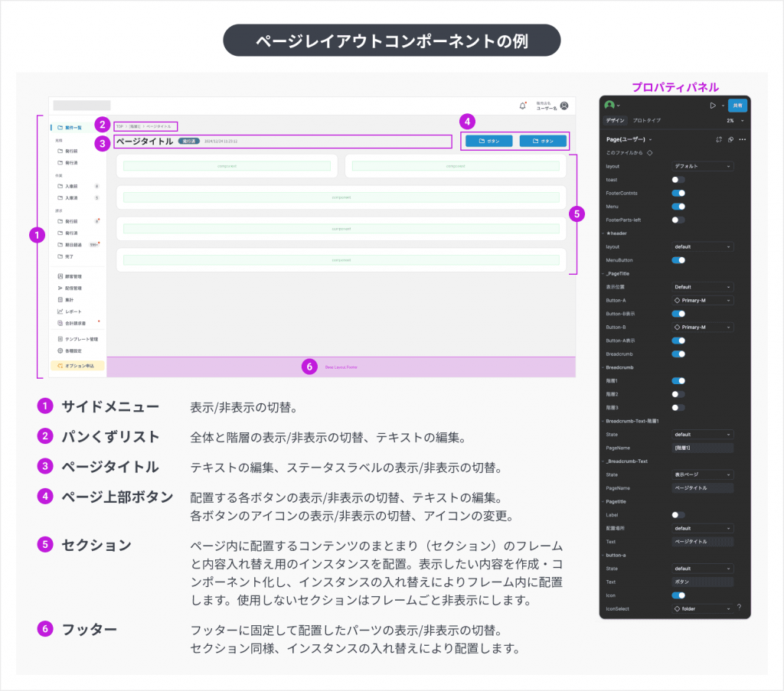Viewport: 784px width, 691px height.
Task: Click the copy icon next to the three dots
Action: click(x=731, y=139)
